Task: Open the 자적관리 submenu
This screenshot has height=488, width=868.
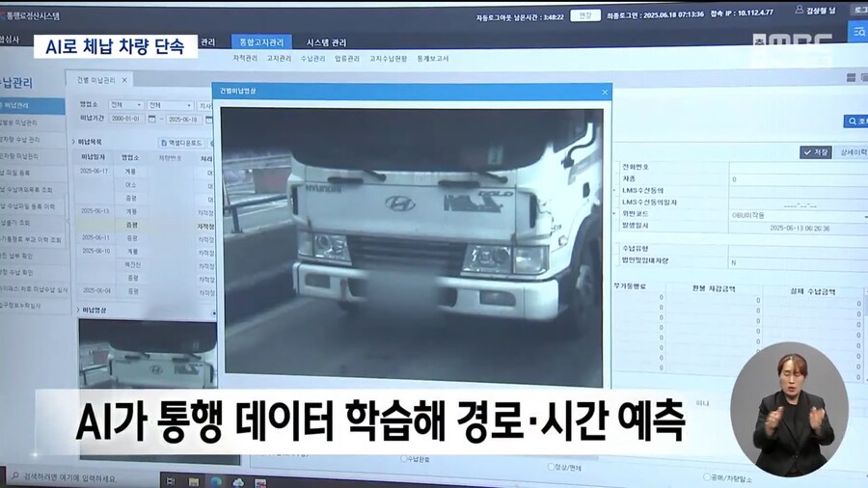Action: point(245,58)
